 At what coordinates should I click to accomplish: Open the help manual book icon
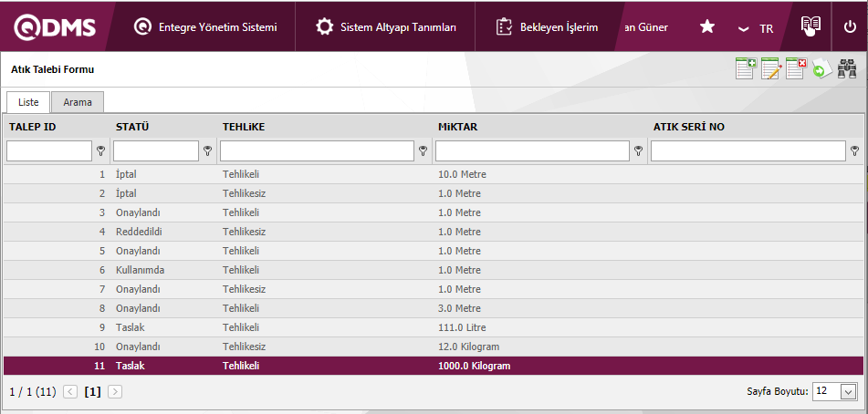pyautogui.click(x=810, y=26)
